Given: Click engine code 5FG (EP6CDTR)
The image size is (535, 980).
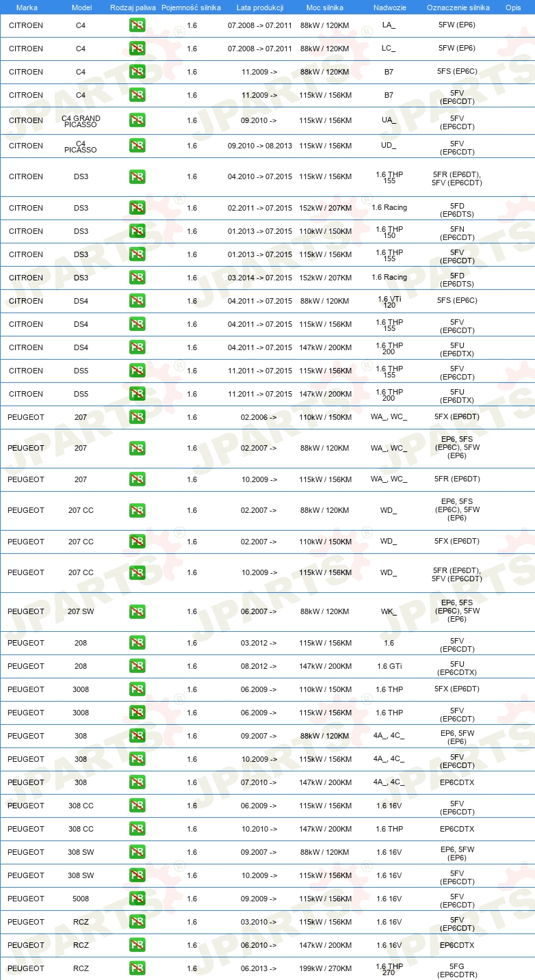Looking at the screenshot, I should (x=457, y=970).
